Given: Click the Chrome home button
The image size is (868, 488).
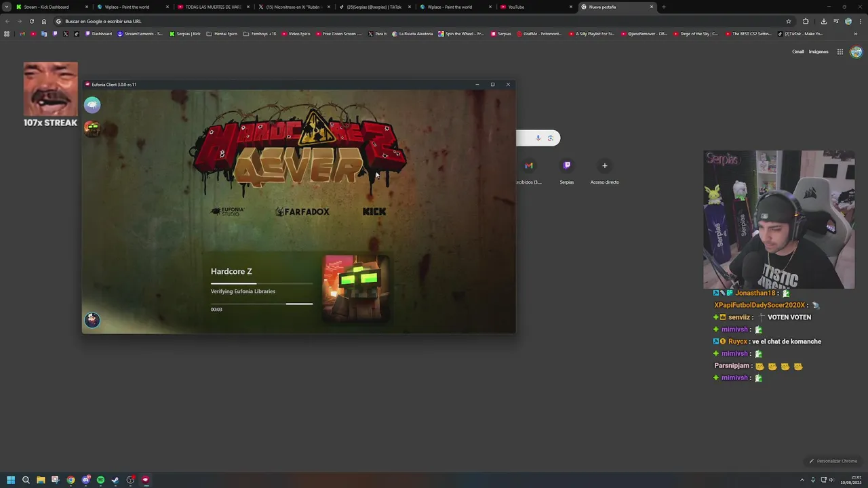Looking at the screenshot, I should pos(44,21).
